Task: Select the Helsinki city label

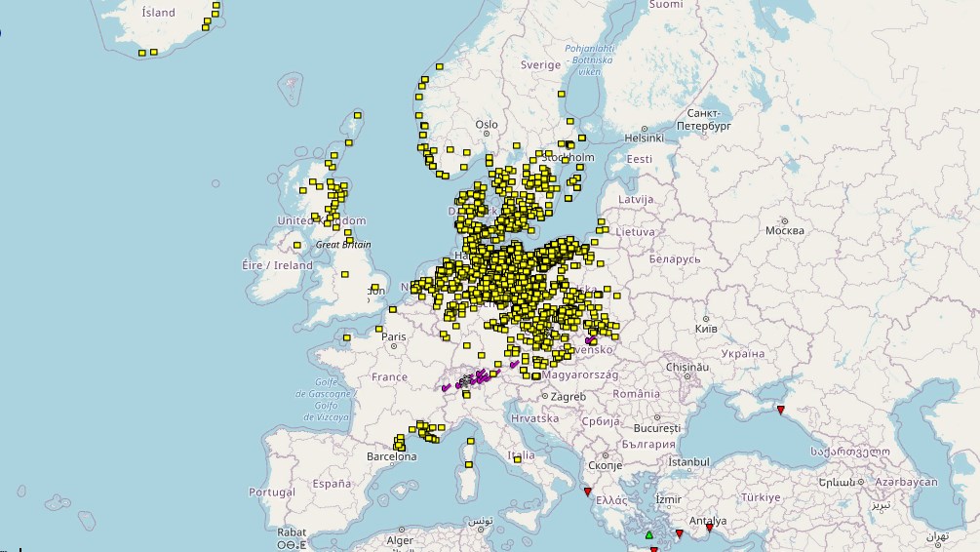Action: tap(645, 138)
